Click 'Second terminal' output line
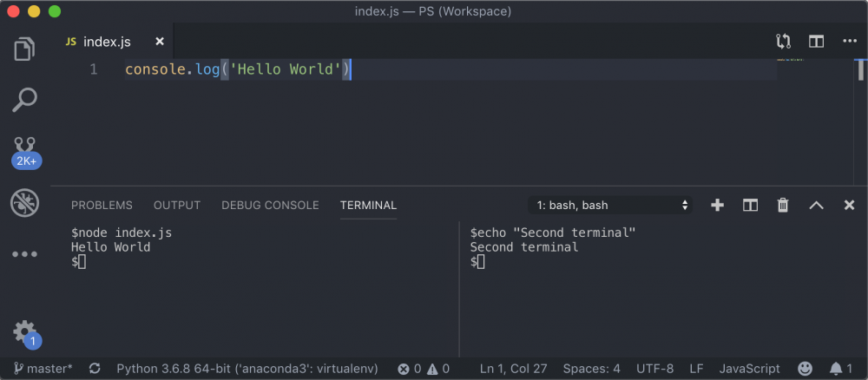The width and height of the screenshot is (868, 380). click(524, 247)
